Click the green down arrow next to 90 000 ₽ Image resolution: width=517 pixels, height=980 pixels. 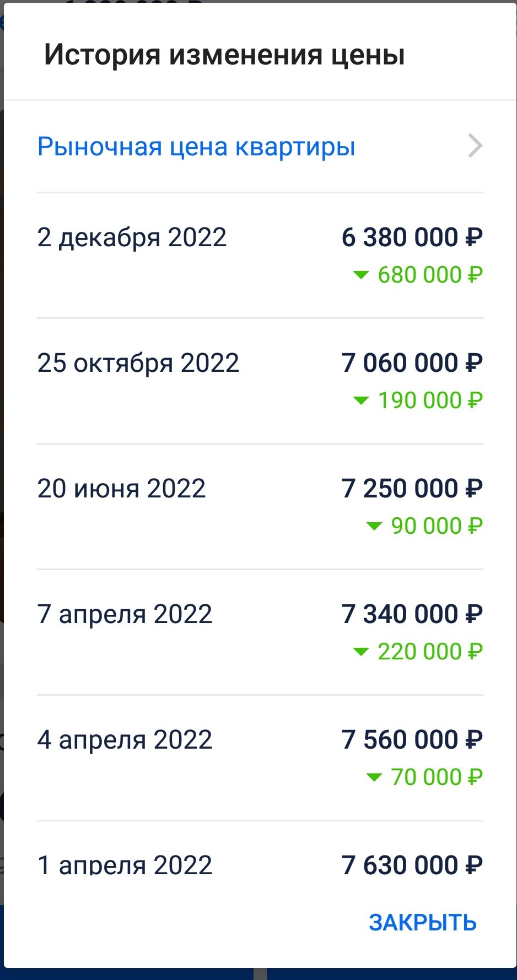click(x=374, y=526)
